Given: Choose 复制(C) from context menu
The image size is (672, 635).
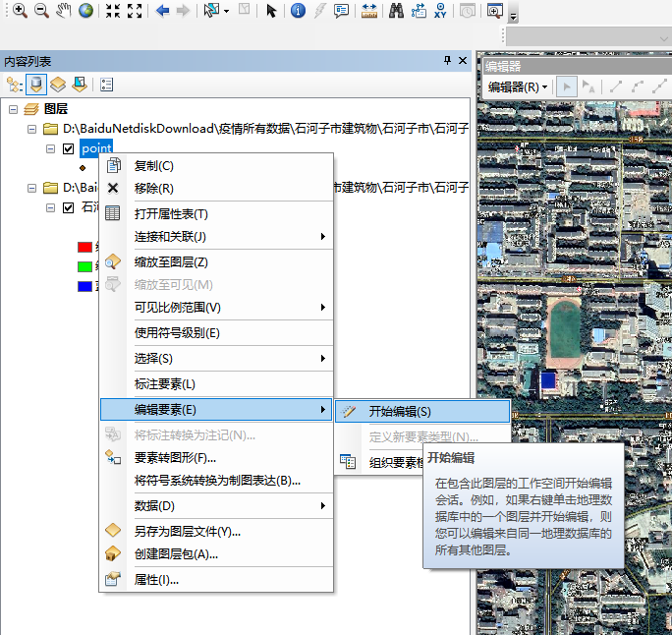Looking at the screenshot, I should [216, 165].
